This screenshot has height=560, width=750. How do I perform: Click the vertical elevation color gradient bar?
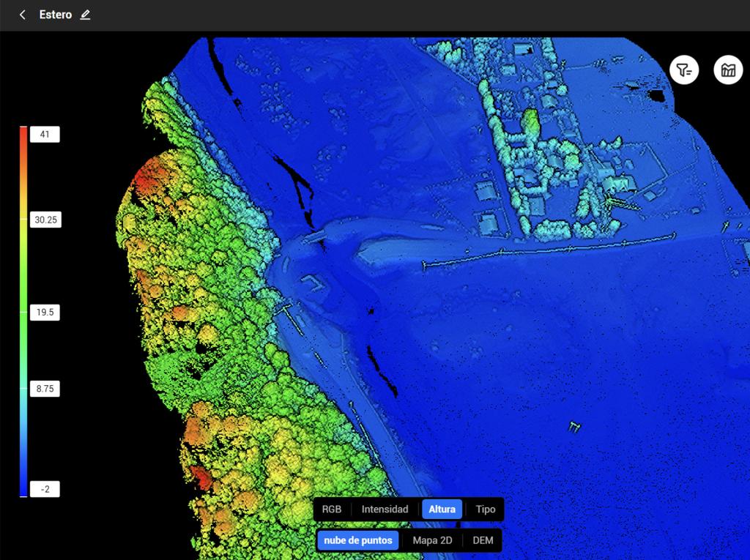pyautogui.click(x=23, y=312)
